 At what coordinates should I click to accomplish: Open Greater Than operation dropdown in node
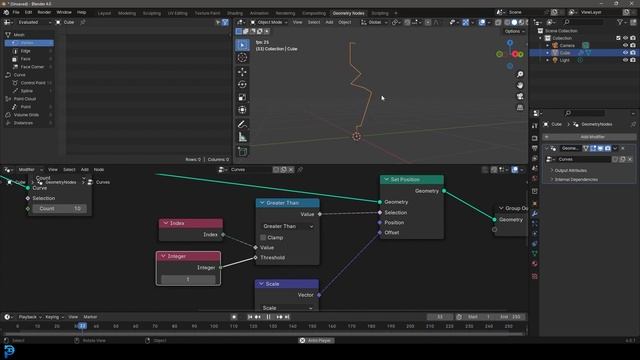pyautogui.click(x=288, y=226)
